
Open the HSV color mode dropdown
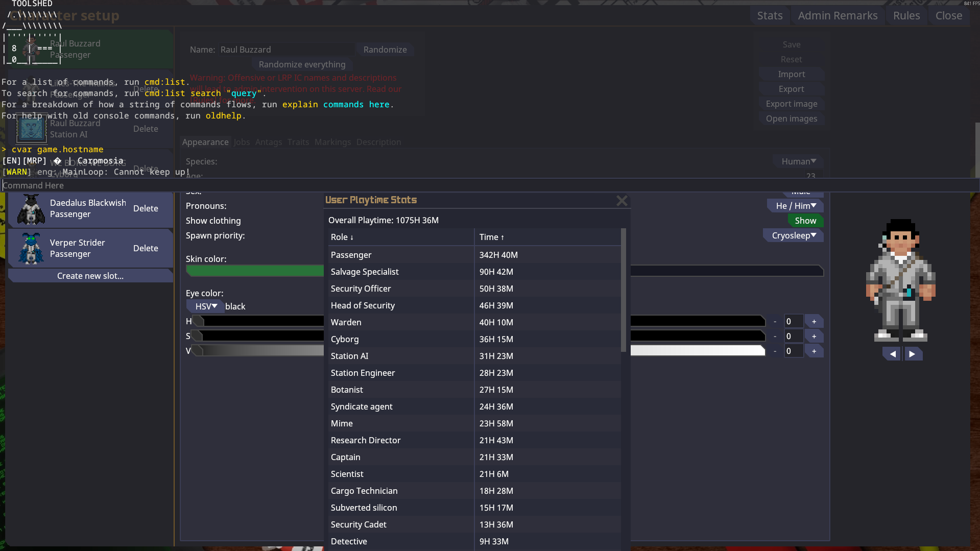click(x=206, y=306)
